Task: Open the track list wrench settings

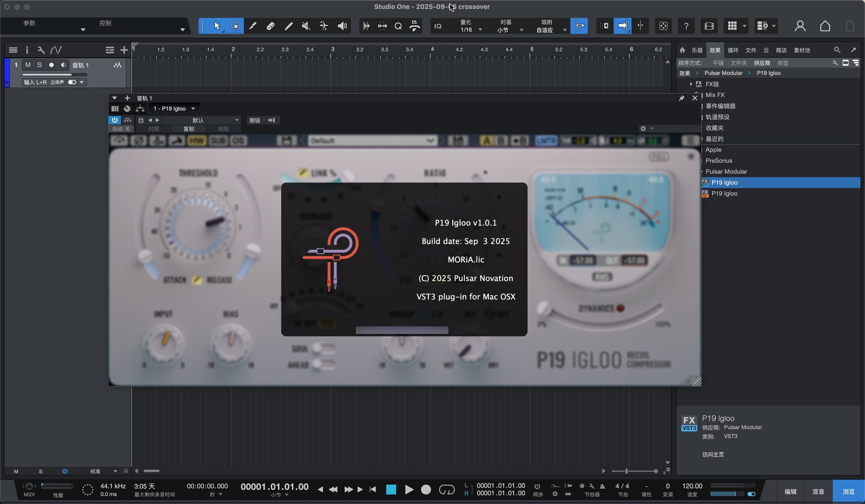Action: pos(41,50)
